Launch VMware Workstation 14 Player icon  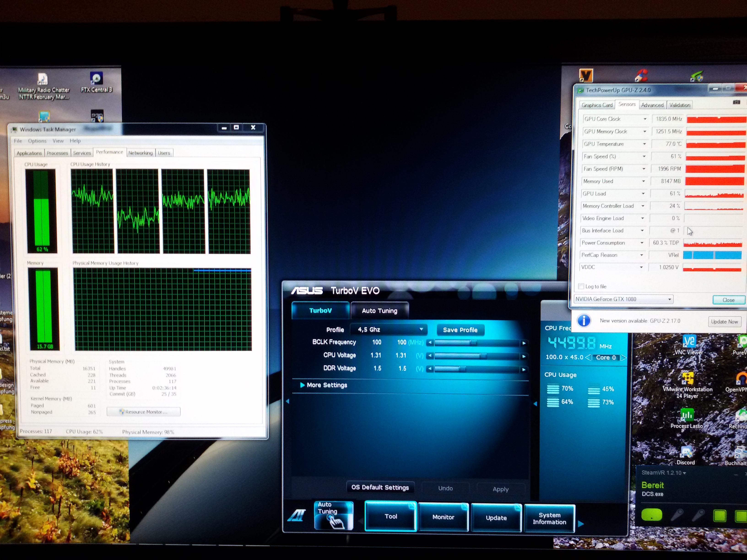tap(687, 385)
